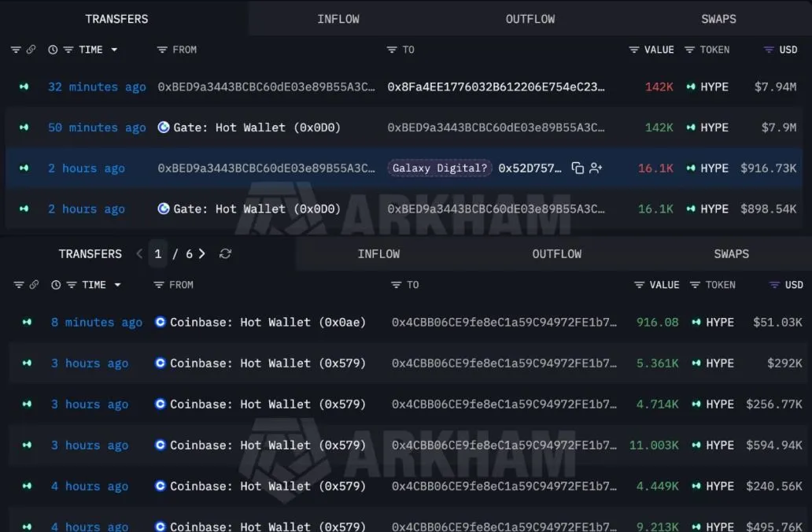Open FROM filter in bottom header
The height and width of the screenshot is (532, 812).
pos(159,285)
